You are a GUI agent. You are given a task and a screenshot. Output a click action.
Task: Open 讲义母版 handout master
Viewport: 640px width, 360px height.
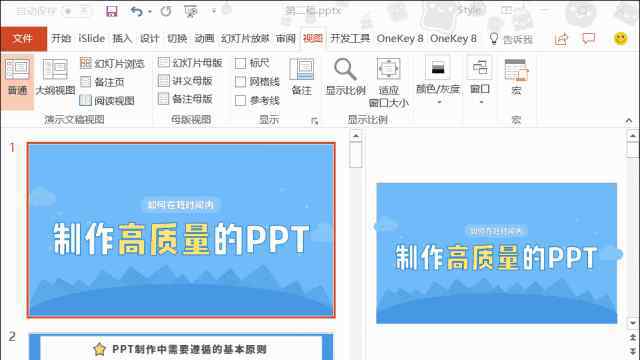click(x=186, y=81)
